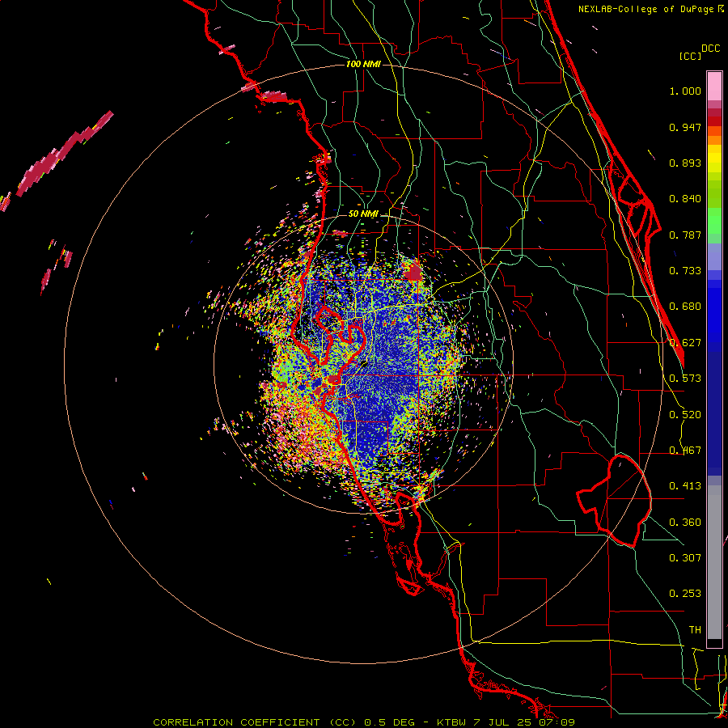Select the 0.573 legend value
This screenshot has height=728, width=728.
pyautogui.click(x=685, y=379)
